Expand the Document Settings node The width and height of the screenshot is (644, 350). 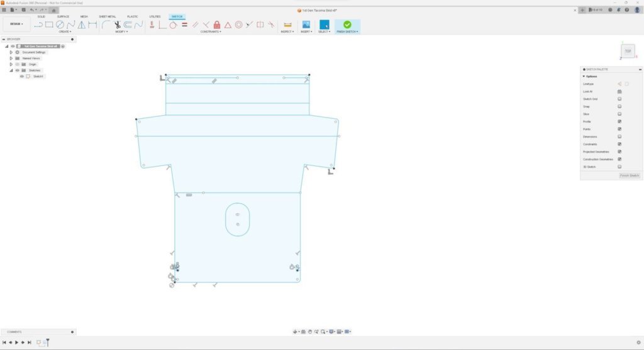(11, 53)
